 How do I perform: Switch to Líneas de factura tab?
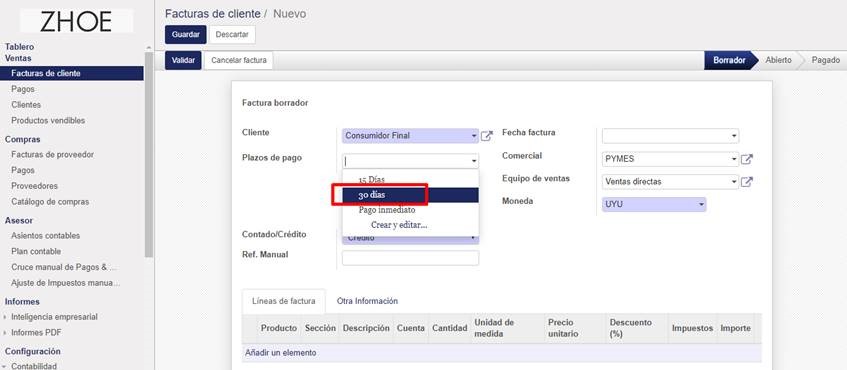pos(284,301)
